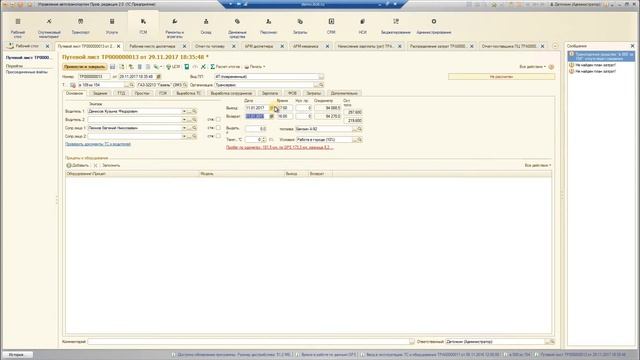Click the red Пробег по одометру link

click(280, 147)
